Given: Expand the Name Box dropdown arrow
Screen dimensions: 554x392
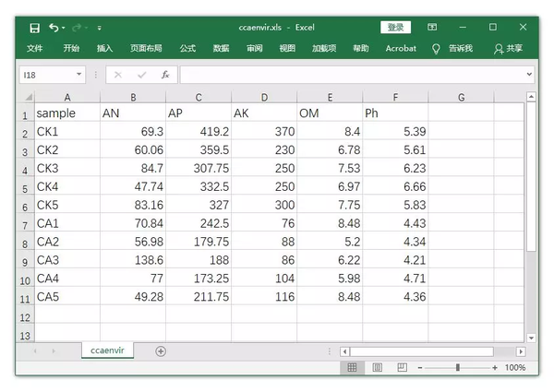Looking at the screenshot, I should (x=79, y=75).
